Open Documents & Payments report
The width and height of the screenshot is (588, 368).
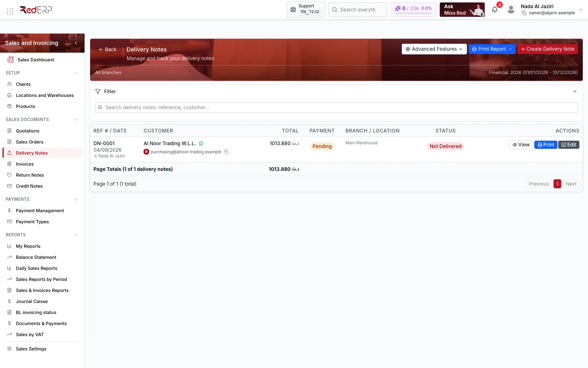tap(41, 323)
